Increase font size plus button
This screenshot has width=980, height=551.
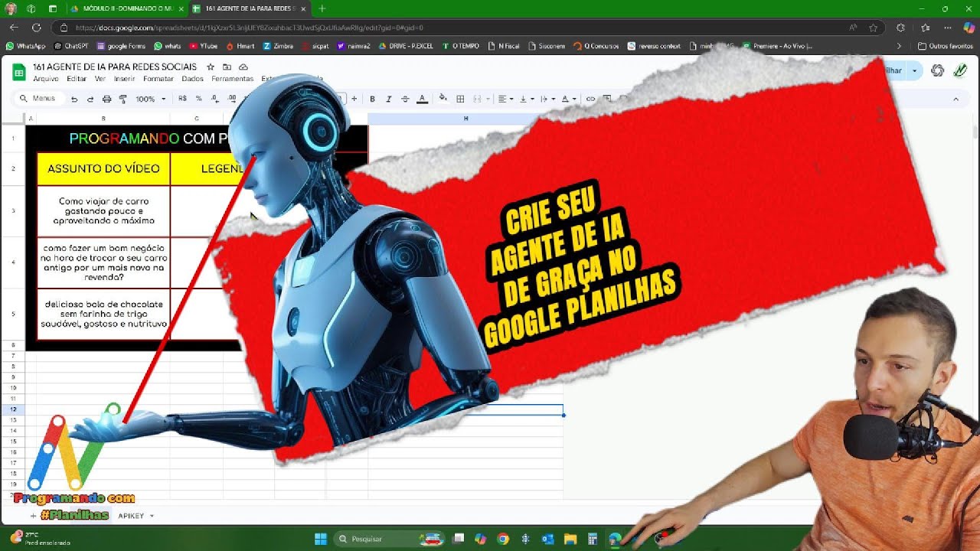[354, 99]
